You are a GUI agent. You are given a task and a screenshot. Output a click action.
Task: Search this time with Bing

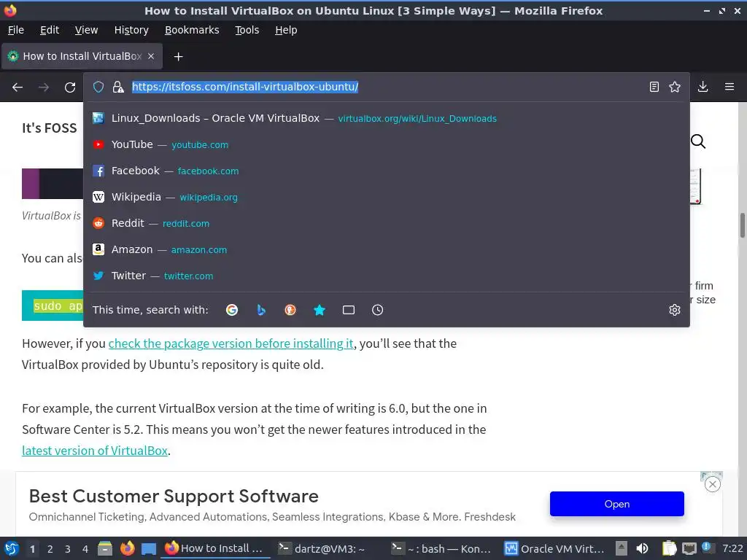[261, 310]
